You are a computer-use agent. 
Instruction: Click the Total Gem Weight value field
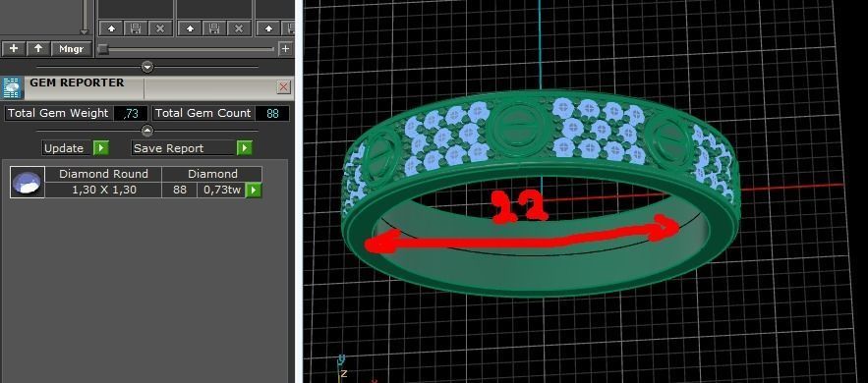[131, 113]
